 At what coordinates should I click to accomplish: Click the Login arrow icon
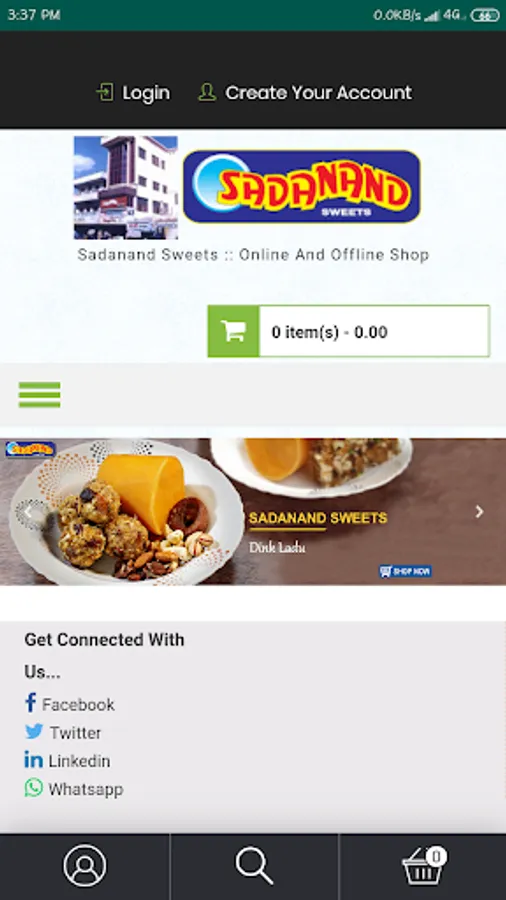104,92
